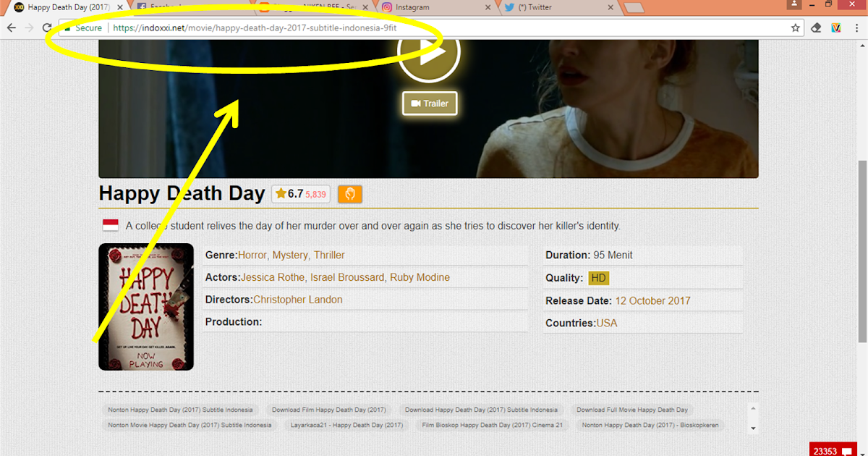Screen dimensions: 868x456
Task: Open the Happy Death Day poster thumbnail
Action: click(146, 307)
